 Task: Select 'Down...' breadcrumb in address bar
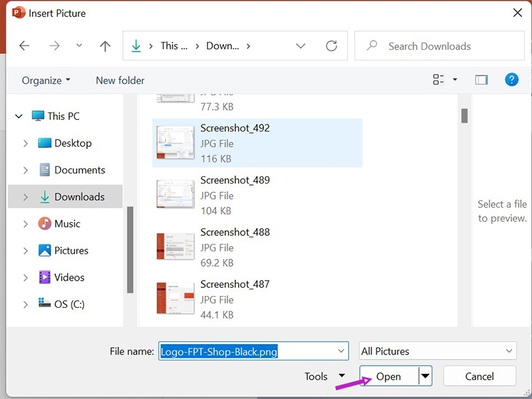click(223, 46)
